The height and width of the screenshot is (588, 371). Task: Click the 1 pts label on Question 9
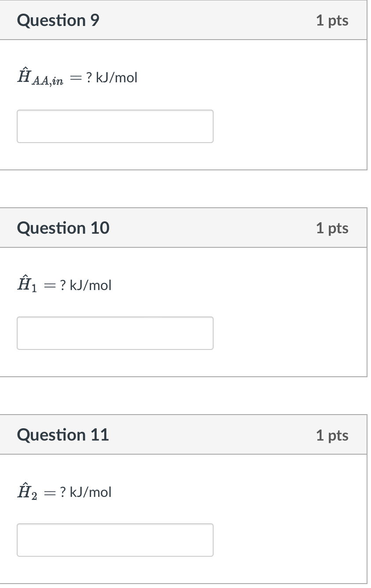coord(333,20)
